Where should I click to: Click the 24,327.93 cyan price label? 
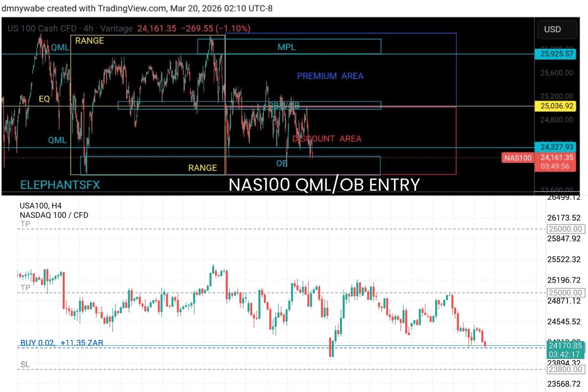pos(556,147)
